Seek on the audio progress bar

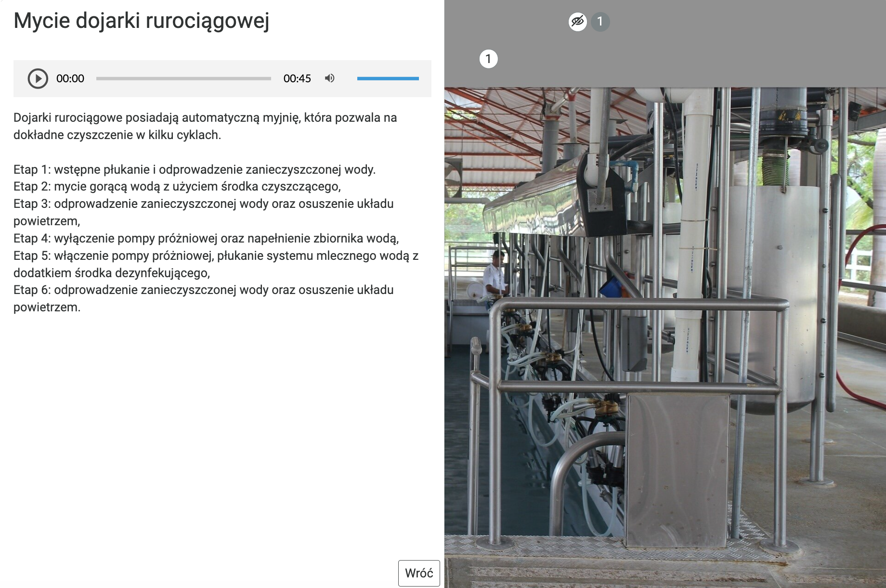(x=183, y=78)
